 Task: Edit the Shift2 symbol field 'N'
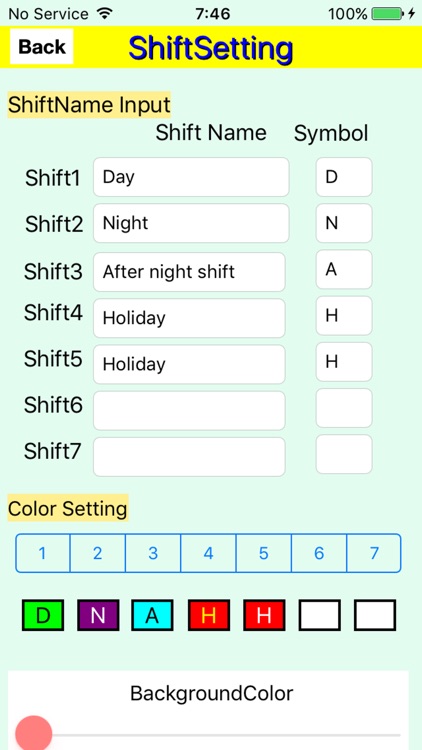pos(344,223)
